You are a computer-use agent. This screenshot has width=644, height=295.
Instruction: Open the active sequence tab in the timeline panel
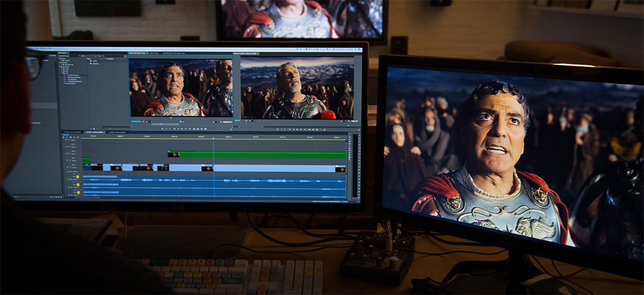pyautogui.click(x=94, y=132)
